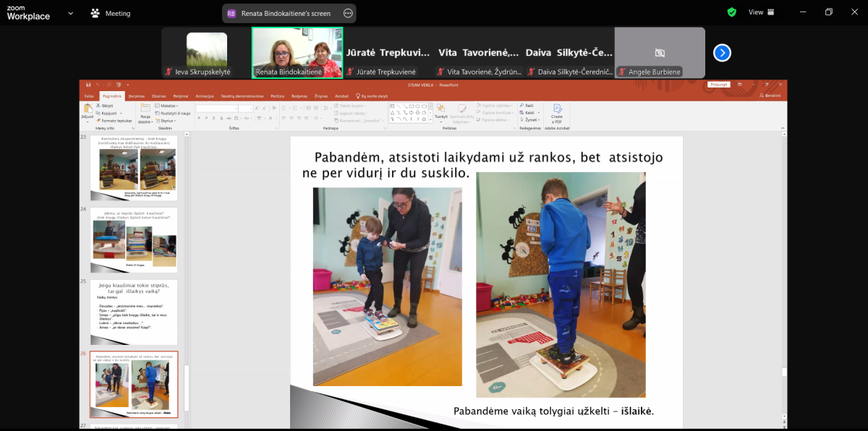Open screen share options ellipsis menu
The height and width of the screenshot is (431, 868).
click(x=348, y=13)
